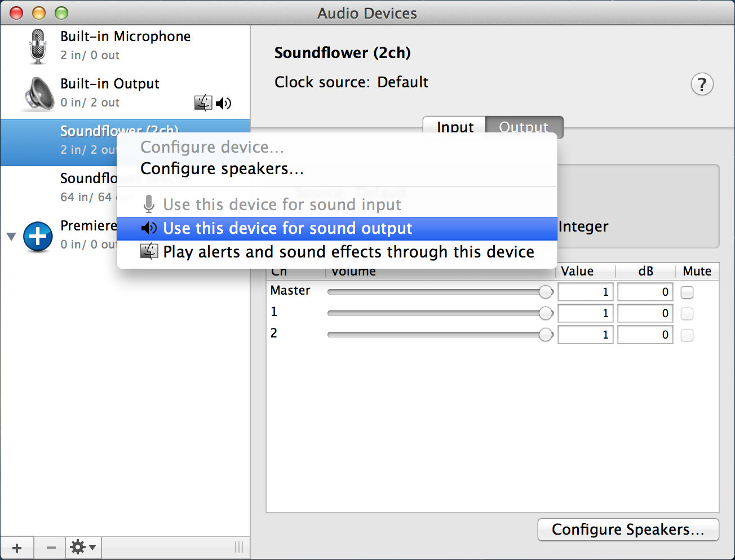Minimize the Audio Devices window
Viewport: 735px width, 560px height.
point(39,13)
